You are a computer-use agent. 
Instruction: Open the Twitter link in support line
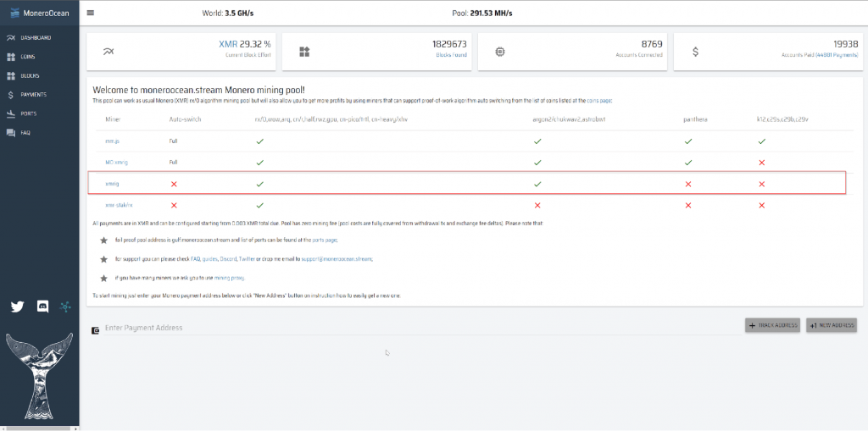(247, 259)
